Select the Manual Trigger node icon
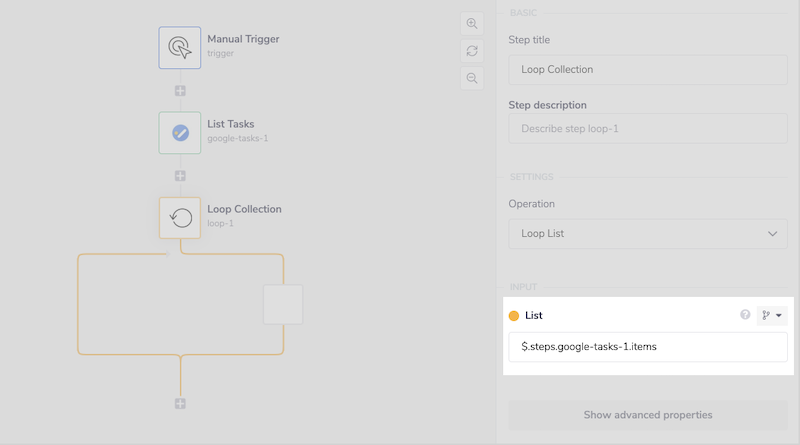 tap(180, 47)
